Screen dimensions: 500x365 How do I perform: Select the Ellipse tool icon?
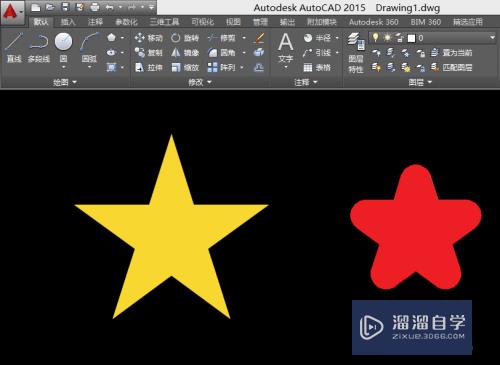111,53
